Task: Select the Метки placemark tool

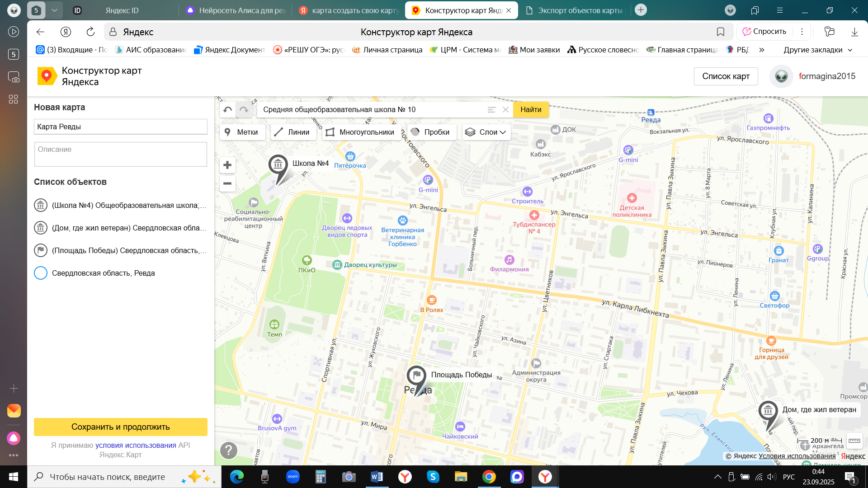Action: click(242, 132)
